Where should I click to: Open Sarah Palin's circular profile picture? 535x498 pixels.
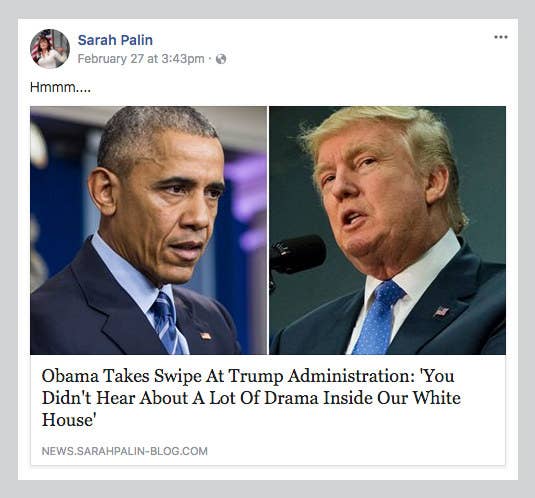pos(50,49)
